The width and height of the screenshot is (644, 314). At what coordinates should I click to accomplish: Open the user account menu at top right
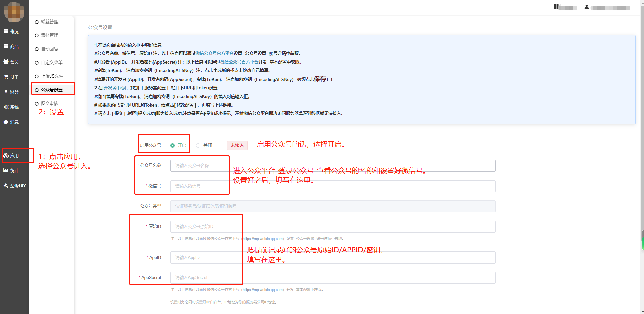point(607,7)
